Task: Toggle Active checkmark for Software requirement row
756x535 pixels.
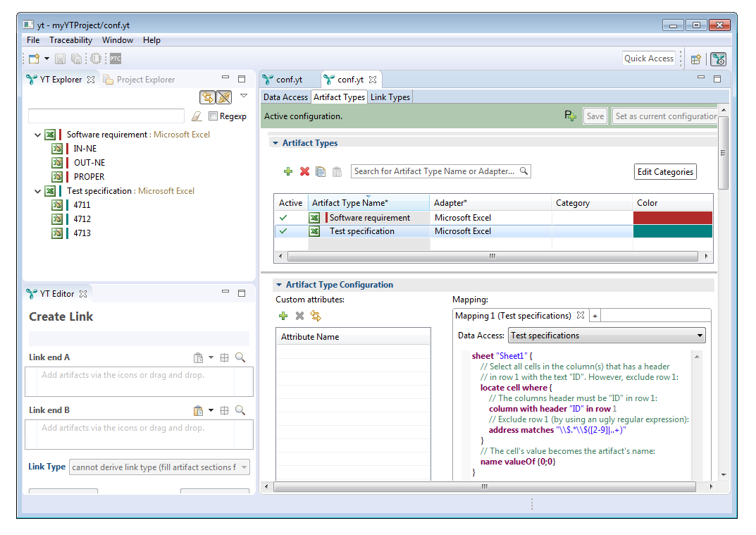Action: [283, 218]
